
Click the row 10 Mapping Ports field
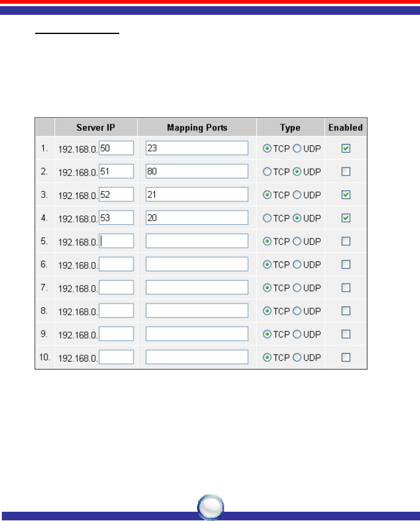pyautogui.click(x=196, y=357)
